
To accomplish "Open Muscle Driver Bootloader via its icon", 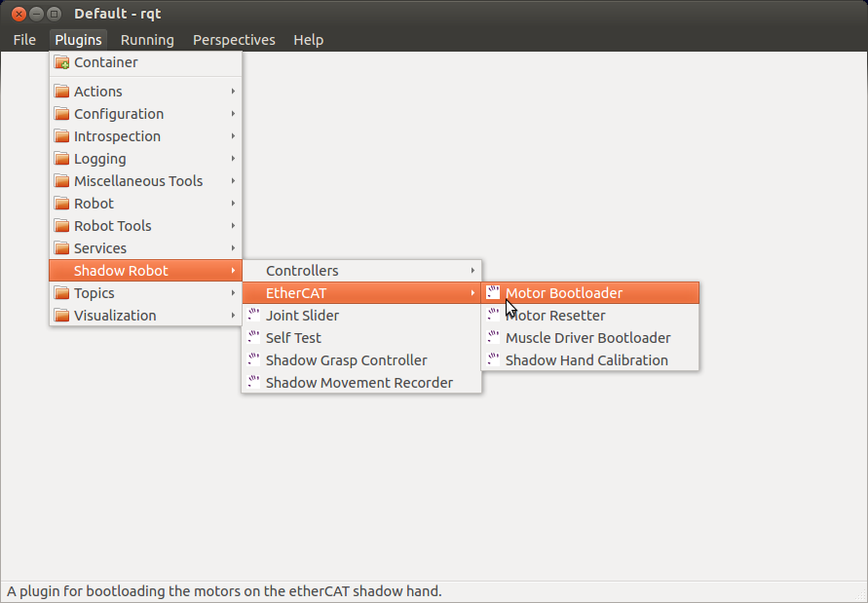I will pos(493,337).
